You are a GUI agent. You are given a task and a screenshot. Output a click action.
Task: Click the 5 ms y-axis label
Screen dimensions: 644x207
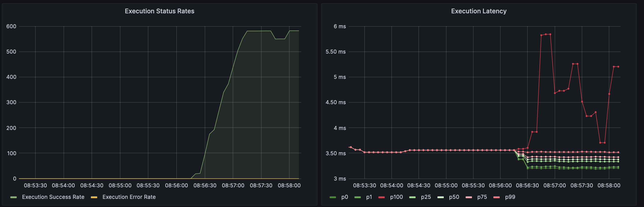pyautogui.click(x=340, y=77)
